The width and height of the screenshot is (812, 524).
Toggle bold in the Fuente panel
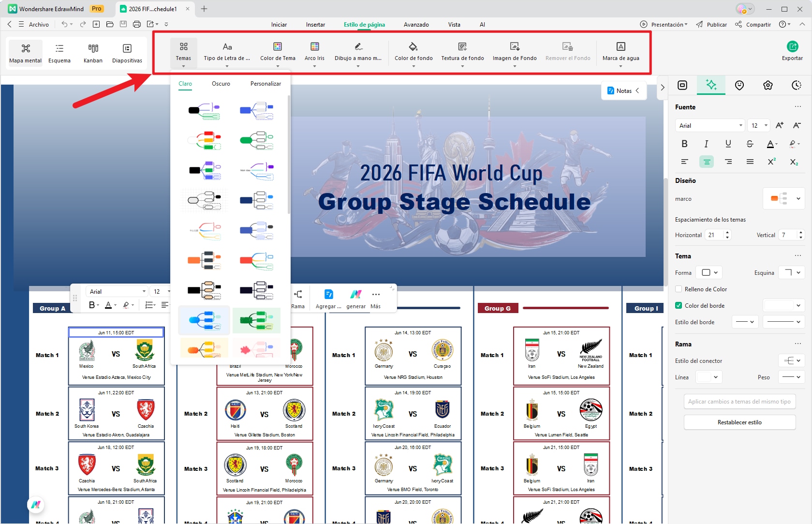[x=684, y=144]
